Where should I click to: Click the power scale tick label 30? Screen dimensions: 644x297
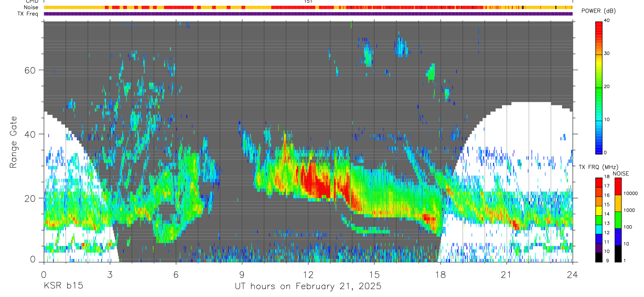pos(608,54)
